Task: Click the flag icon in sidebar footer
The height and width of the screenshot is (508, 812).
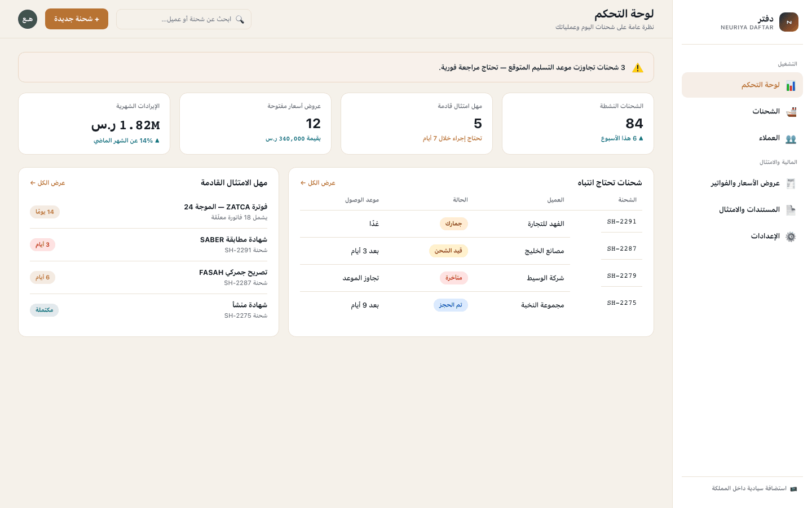Action: [x=793, y=489]
